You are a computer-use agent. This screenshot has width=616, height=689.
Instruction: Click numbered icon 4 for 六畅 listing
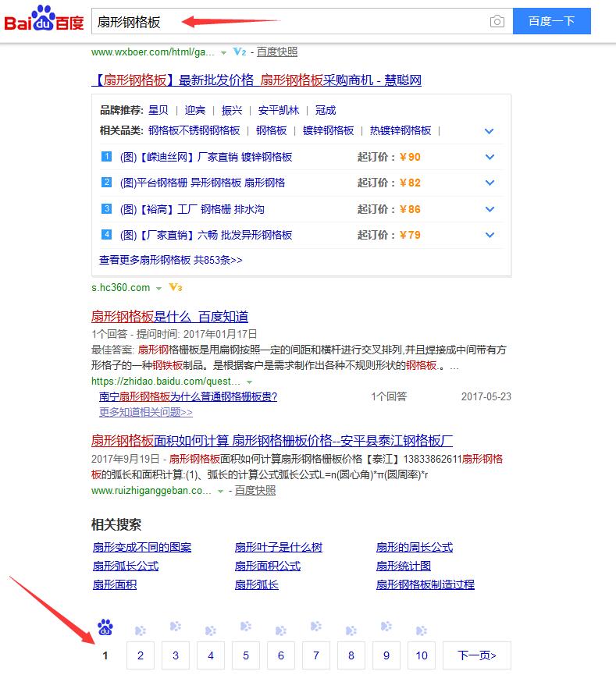tap(107, 235)
